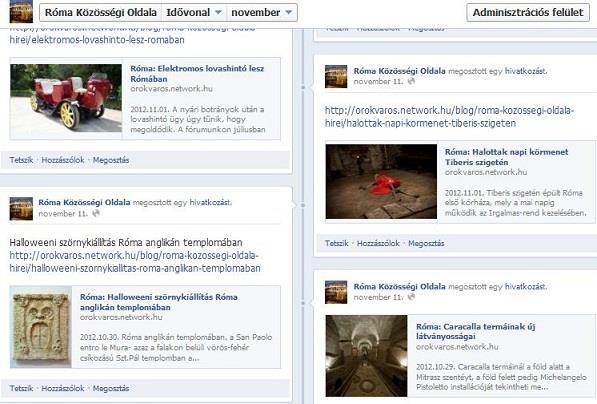The width and height of the screenshot is (597, 404).
Task: Click hivatkozást link in the Halloweeni post header
Action: (211, 203)
